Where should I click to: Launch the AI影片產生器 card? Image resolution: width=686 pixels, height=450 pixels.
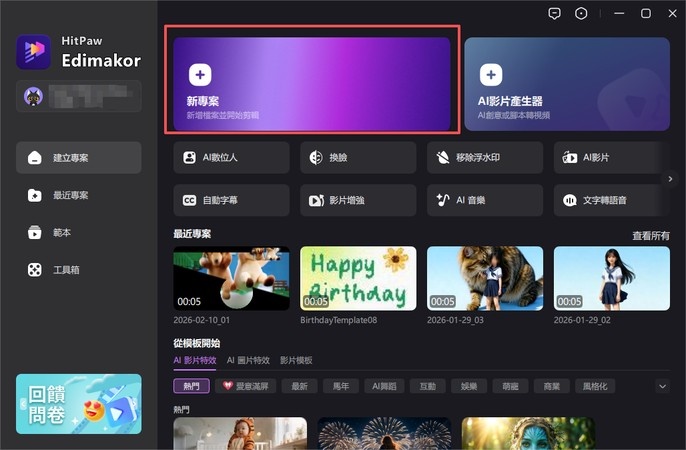(x=567, y=84)
